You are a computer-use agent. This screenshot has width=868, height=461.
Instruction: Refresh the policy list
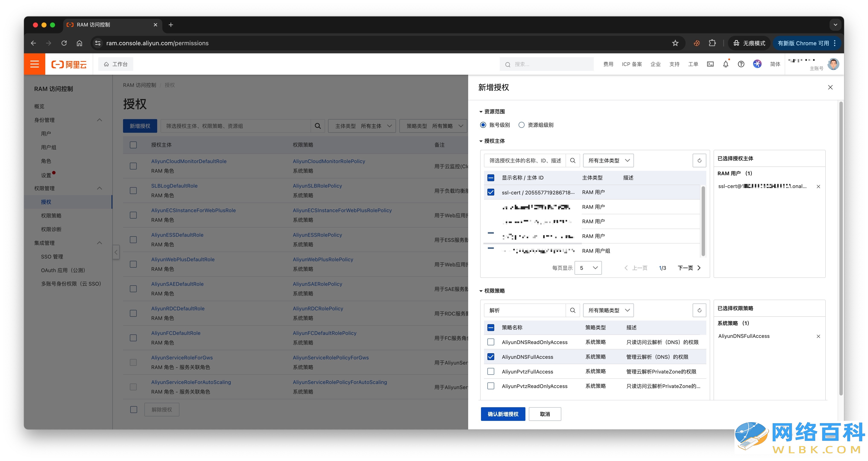click(699, 311)
